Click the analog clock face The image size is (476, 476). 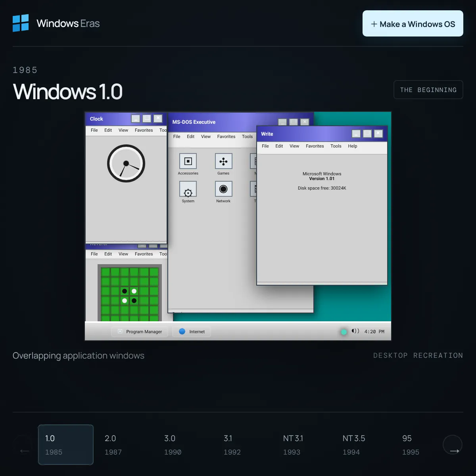[x=126, y=163]
